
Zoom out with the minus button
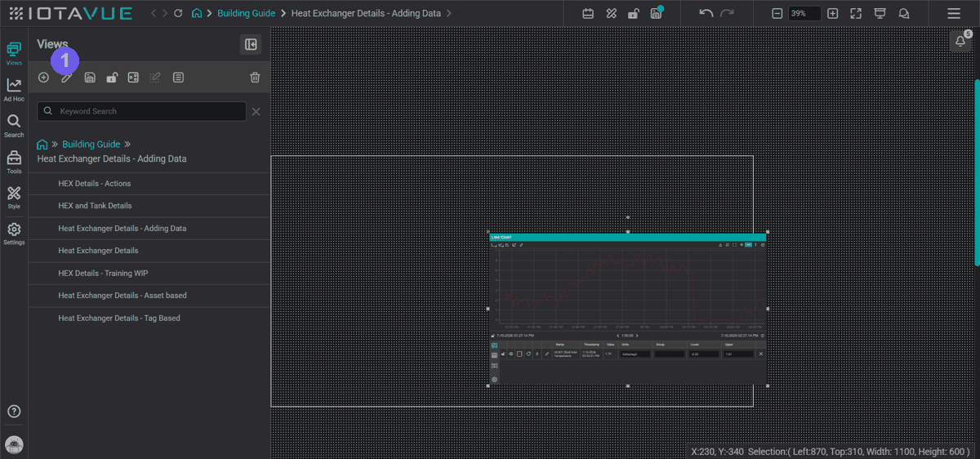click(x=777, y=14)
